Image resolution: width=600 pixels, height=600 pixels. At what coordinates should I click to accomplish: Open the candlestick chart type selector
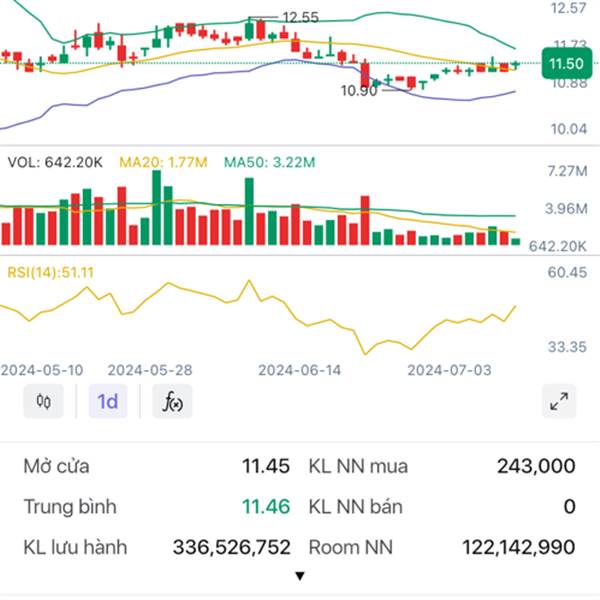[43, 401]
